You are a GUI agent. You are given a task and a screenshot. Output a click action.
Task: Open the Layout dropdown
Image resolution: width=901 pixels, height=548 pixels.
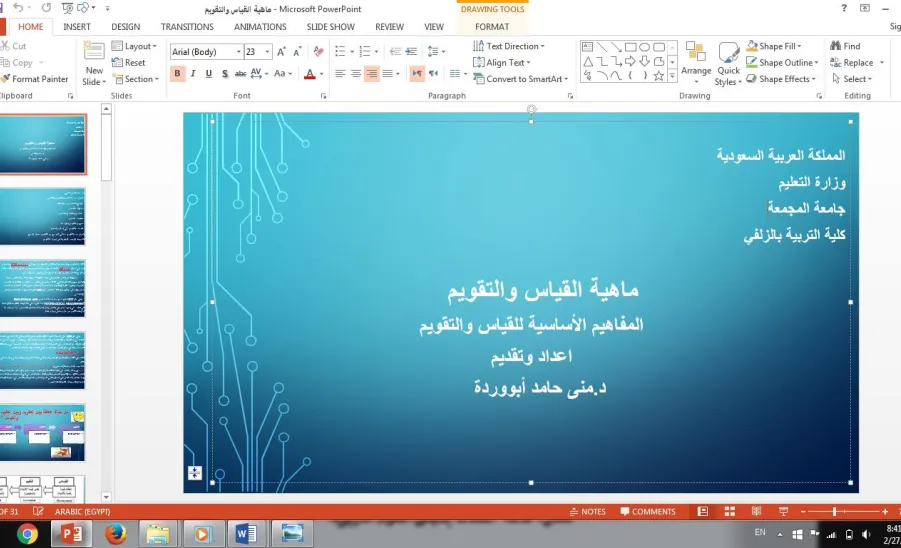point(134,46)
